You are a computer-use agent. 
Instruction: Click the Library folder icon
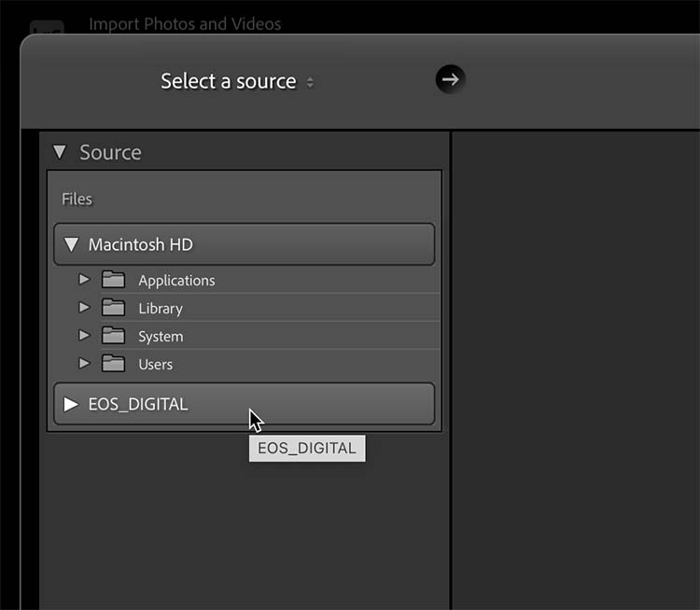(x=113, y=308)
